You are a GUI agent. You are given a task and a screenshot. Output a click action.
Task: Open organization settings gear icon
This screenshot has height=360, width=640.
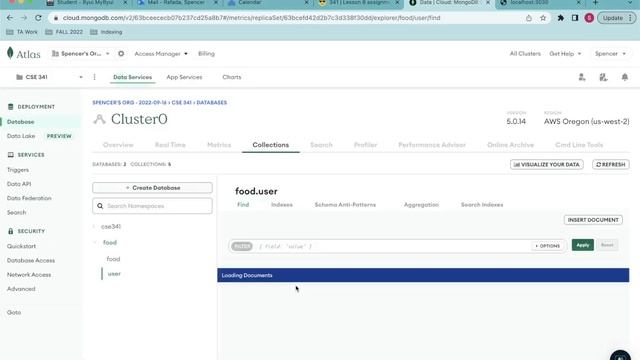pyautogui.click(x=121, y=53)
